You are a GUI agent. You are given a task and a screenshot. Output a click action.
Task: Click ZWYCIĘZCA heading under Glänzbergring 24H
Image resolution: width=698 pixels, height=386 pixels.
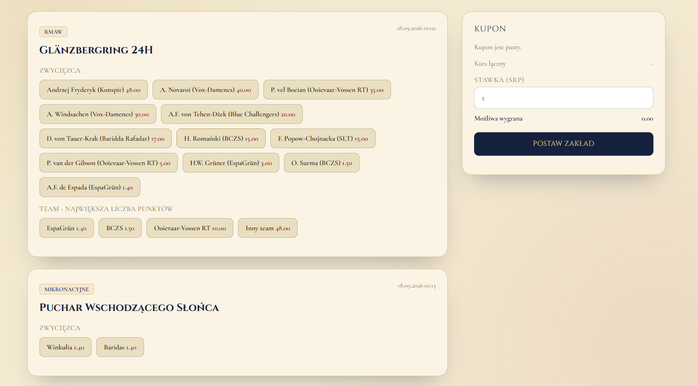point(60,71)
